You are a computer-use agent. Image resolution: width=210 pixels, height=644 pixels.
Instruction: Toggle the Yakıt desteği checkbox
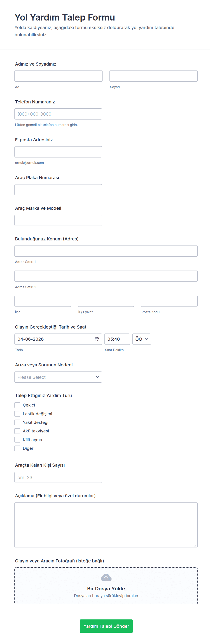tap(17, 422)
